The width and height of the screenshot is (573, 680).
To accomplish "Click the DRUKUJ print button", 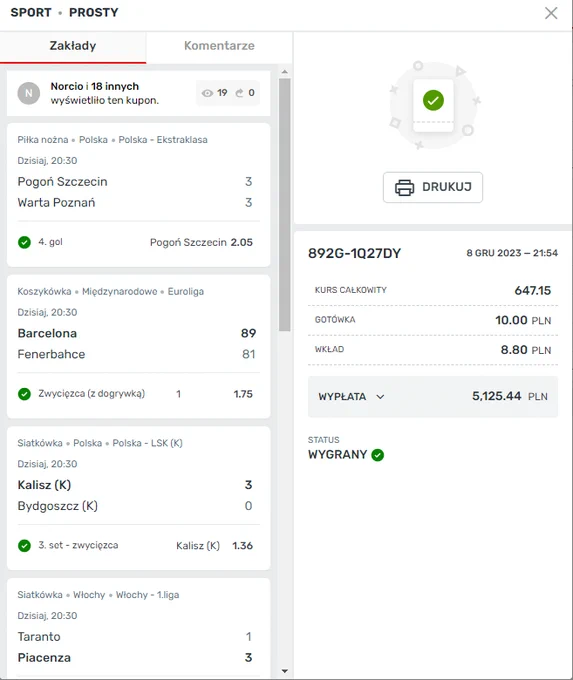I will [433, 187].
